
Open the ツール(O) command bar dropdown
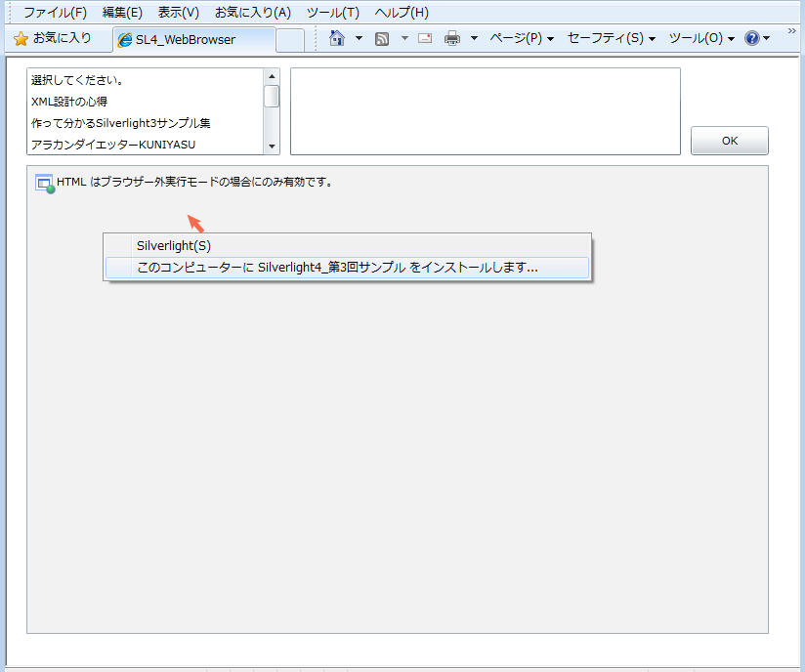[701, 38]
